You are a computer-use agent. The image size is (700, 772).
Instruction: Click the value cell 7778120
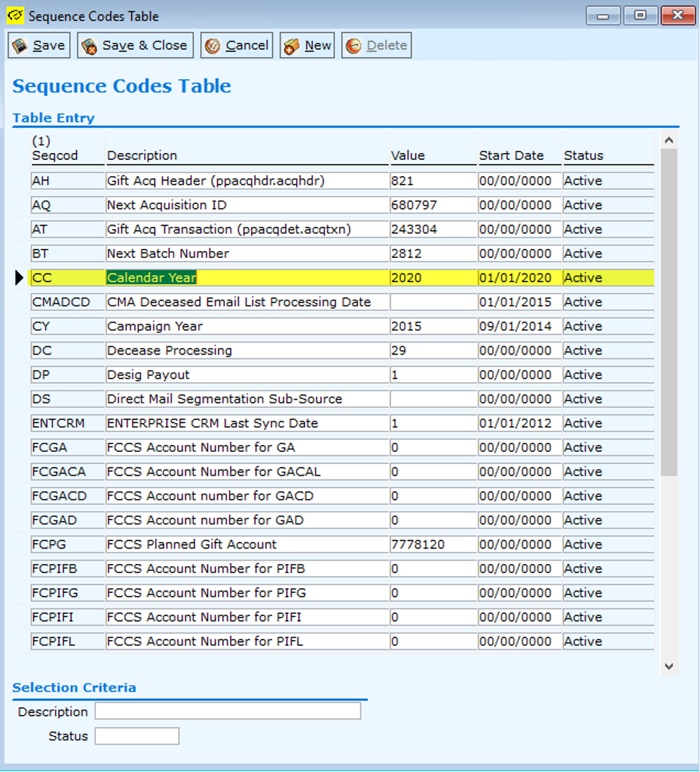click(434, 544)
